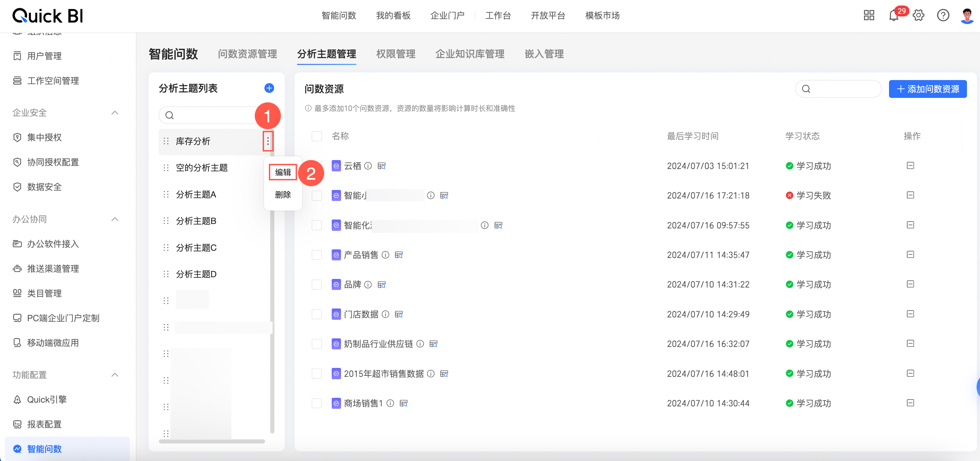Viewport: 980px width, 461px height.
Task: Open table preview icon next to 品牌
Action: 381,284
